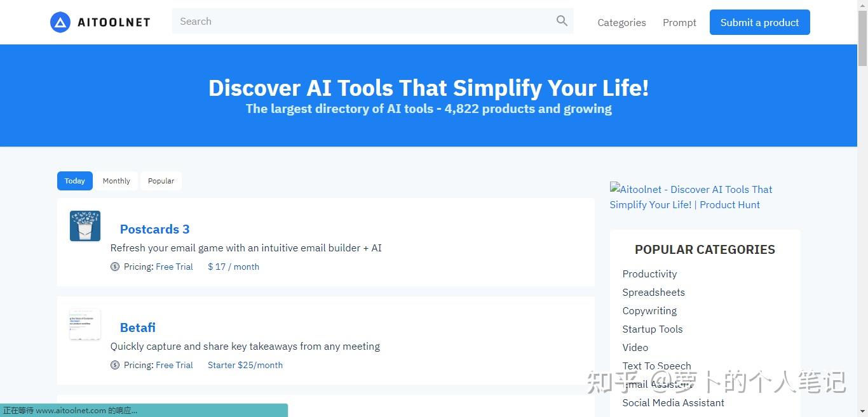Open the Spreadsheets category
868x417 pixels.
[653, 292]
